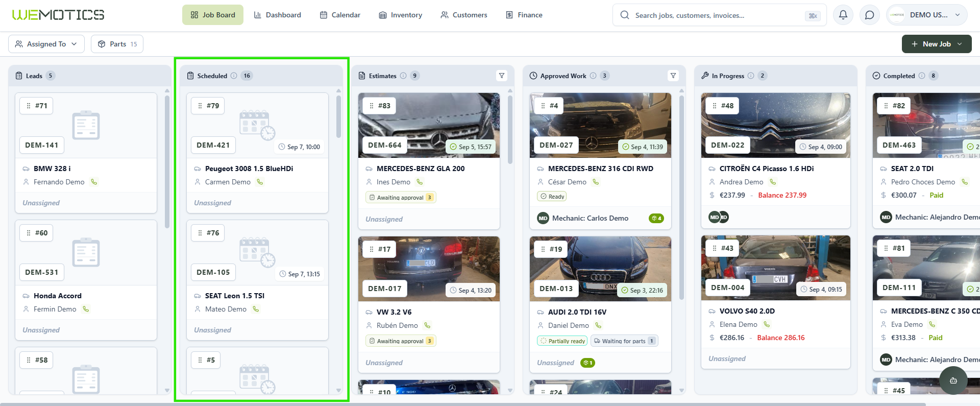The image size is (980, 406).
Task: Click the MD avatars on the Citroën card
Action: (x=719, y=217)
